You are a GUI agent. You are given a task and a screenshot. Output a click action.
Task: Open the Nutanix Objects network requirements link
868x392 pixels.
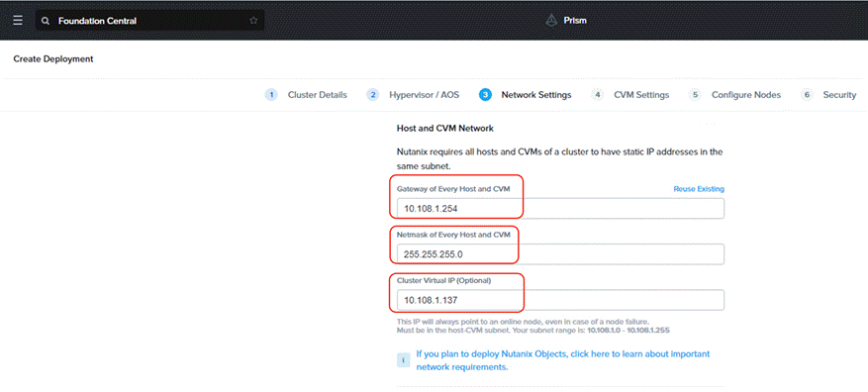point(563,360)
